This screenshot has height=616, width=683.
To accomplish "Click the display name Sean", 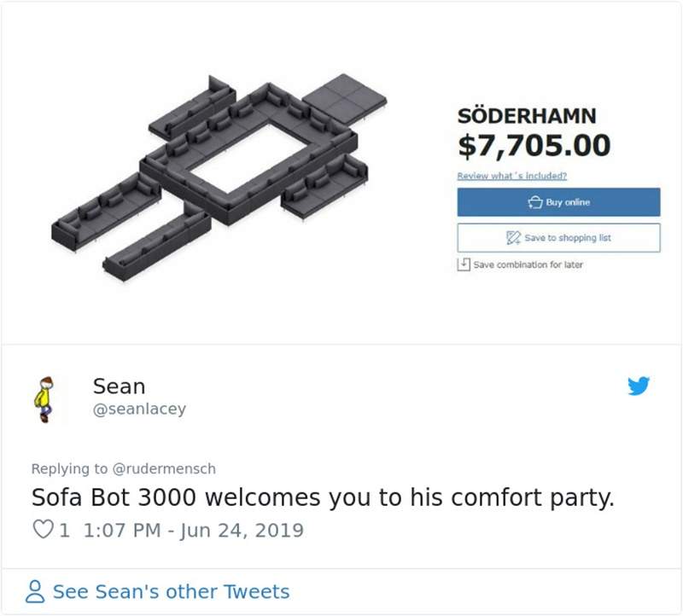I will click(119, 386).
